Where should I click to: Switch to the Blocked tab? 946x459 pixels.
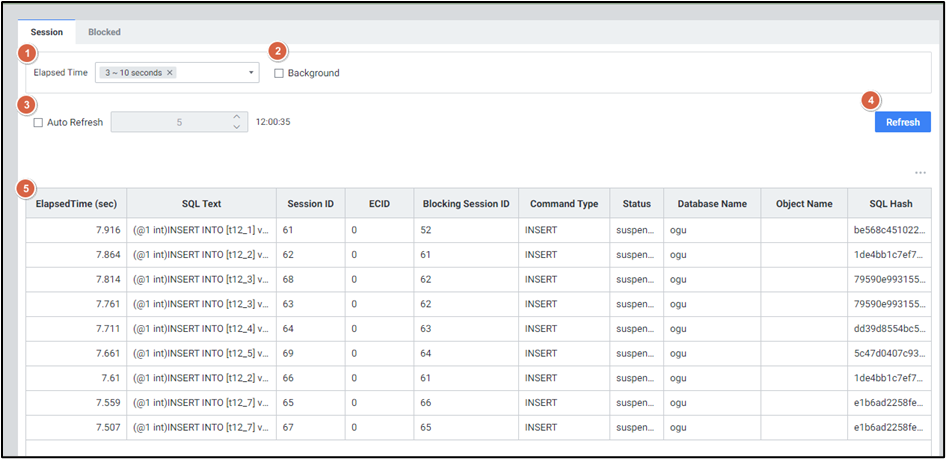[x=104, y=32]
